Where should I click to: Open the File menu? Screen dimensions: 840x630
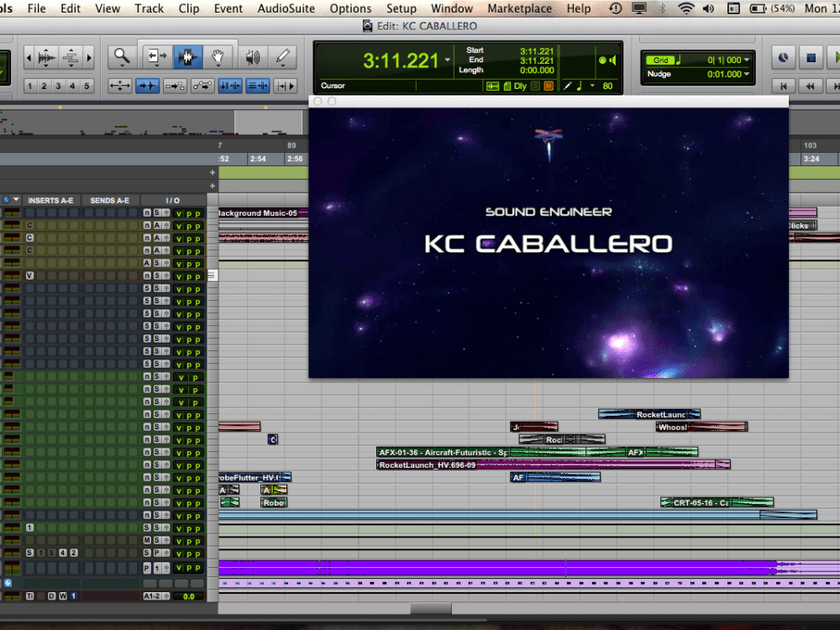point(36,8)
